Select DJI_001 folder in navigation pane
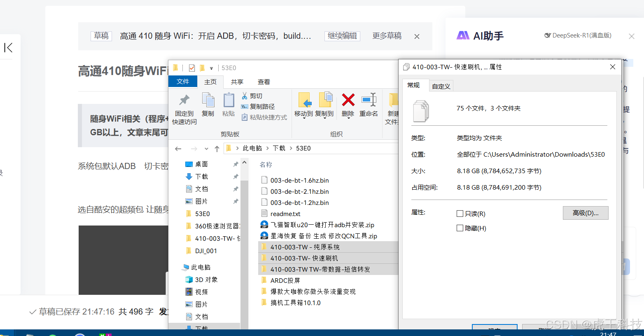Image resolution: width=644 pixels, height=336 pixels. tap(206, 251)
